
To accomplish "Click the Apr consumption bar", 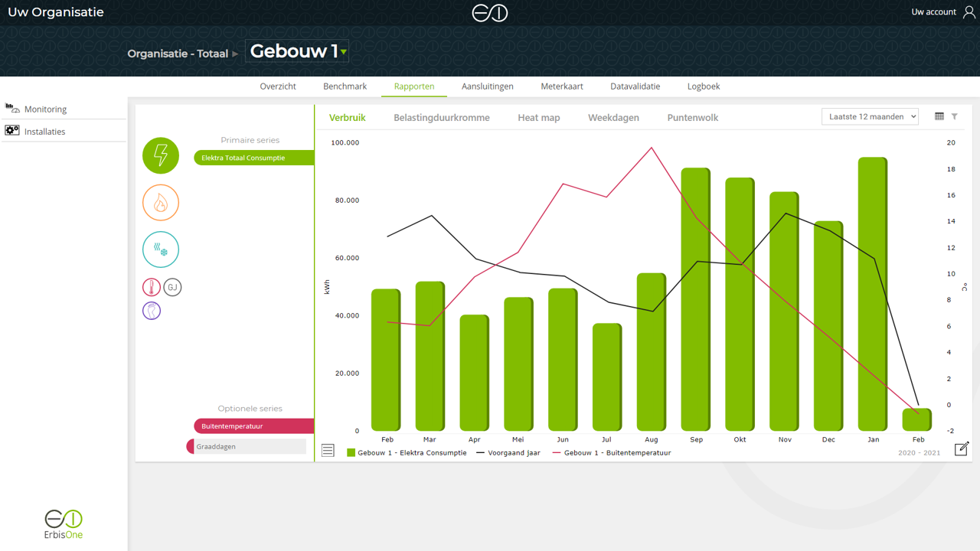I will coord(474,373).
